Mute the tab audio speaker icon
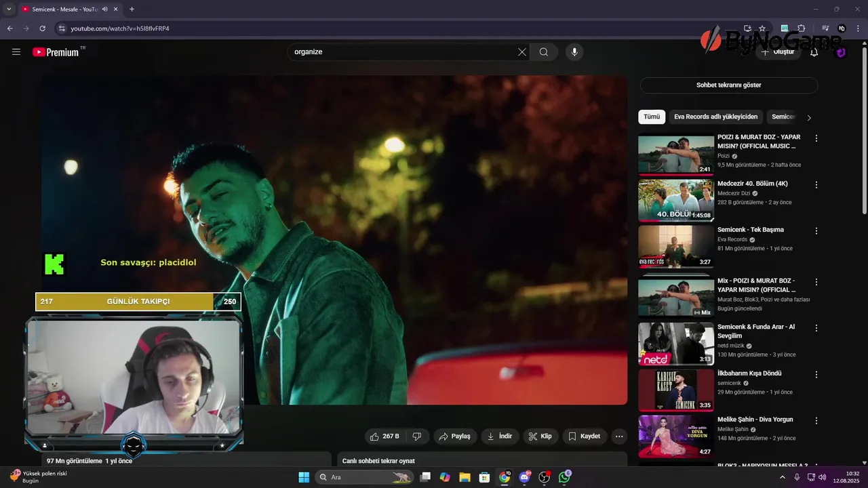Viewport: 868px width, 488px height. [x=104, y=9]
